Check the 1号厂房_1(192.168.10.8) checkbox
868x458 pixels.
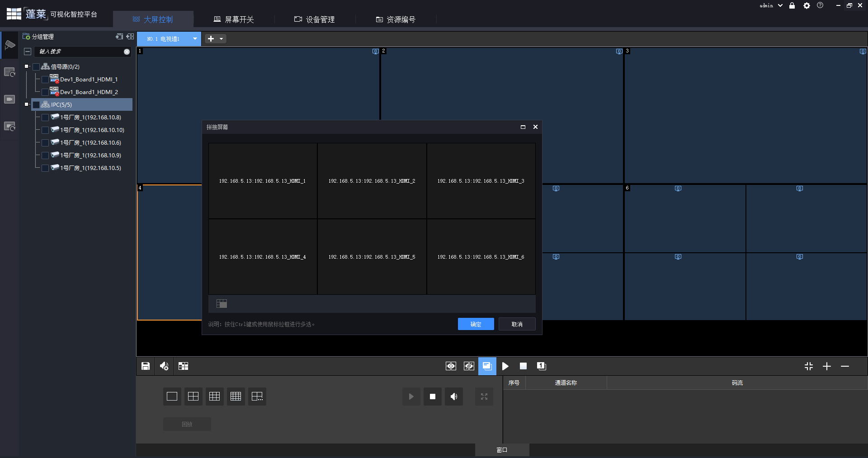(45, 118)
